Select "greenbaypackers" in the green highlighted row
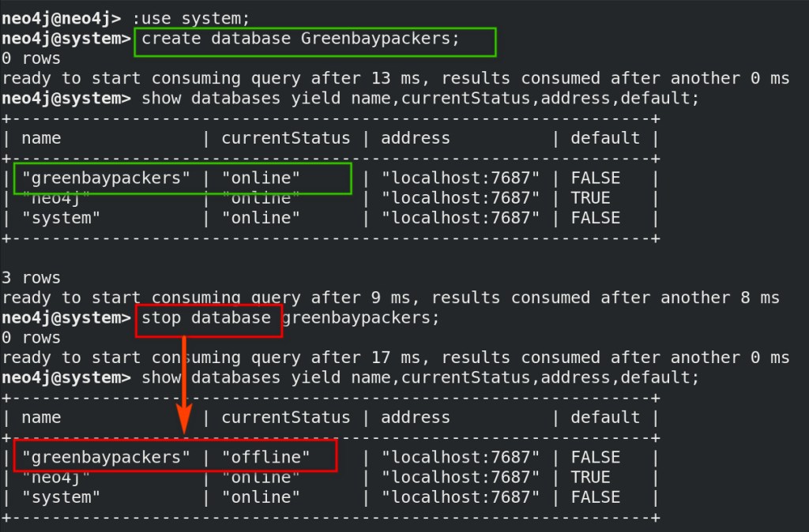 pyautogui.click(x=106, y=178)
